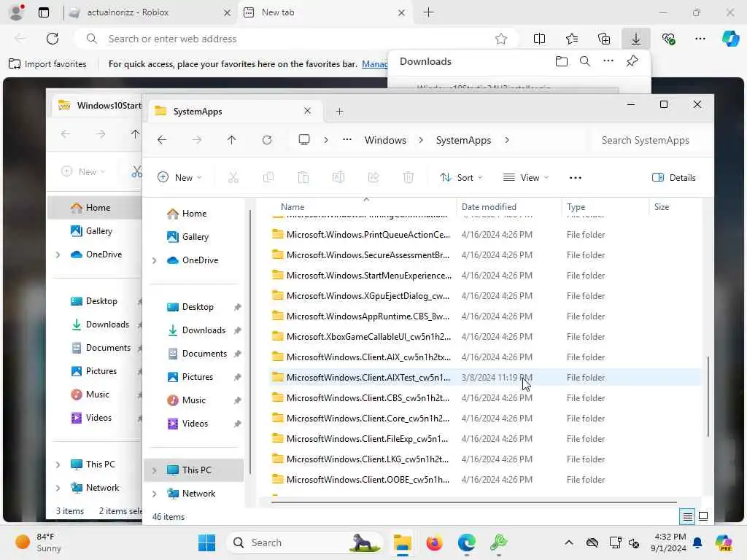Image resolution: width=747 pixels, height=560 pixels.
Task: Expand the hidden breadcrumb path ellipsis
Action: click(347, 139)
